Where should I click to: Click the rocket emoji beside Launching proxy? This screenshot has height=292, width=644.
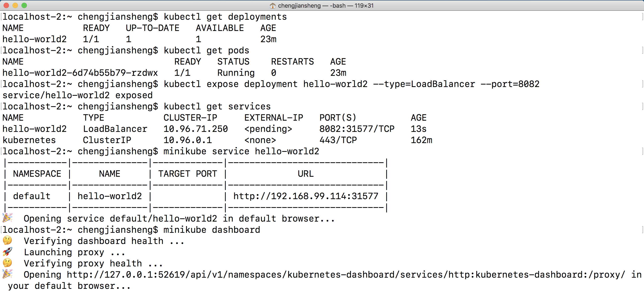[7, 252]
